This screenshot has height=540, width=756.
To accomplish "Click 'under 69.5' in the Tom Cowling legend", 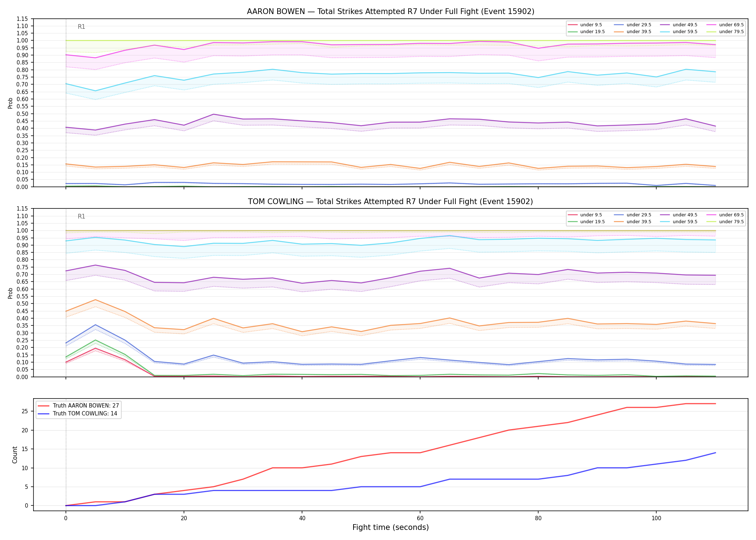I will [731, 215].
